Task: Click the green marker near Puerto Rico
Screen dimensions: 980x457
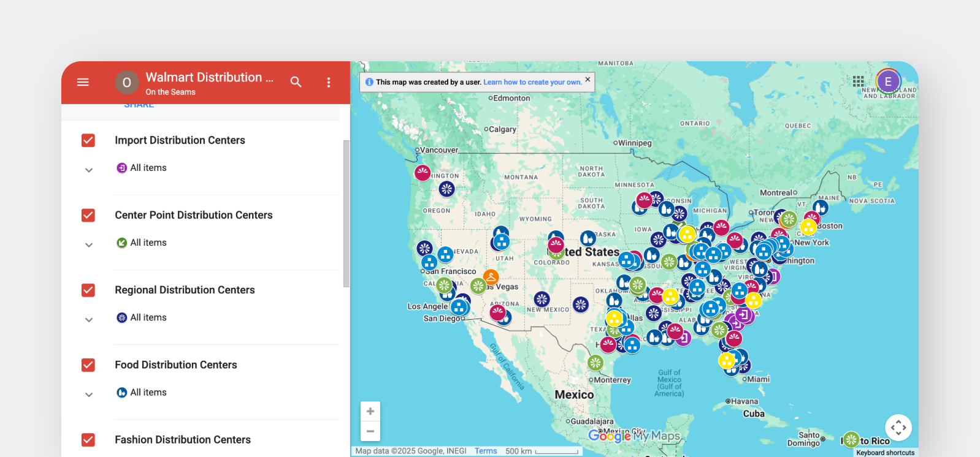Action: 851,439
